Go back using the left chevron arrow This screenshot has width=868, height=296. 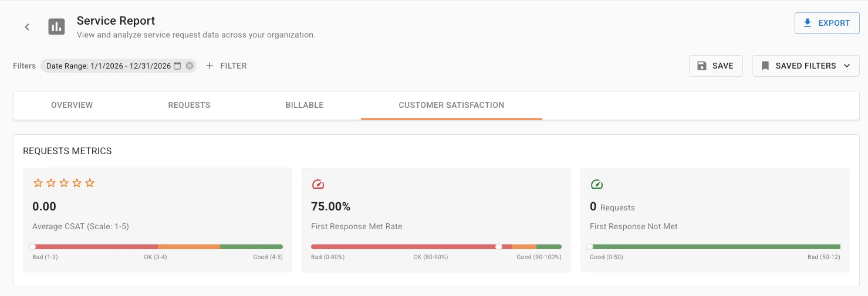pyautogui.click(x=27, y=27)
